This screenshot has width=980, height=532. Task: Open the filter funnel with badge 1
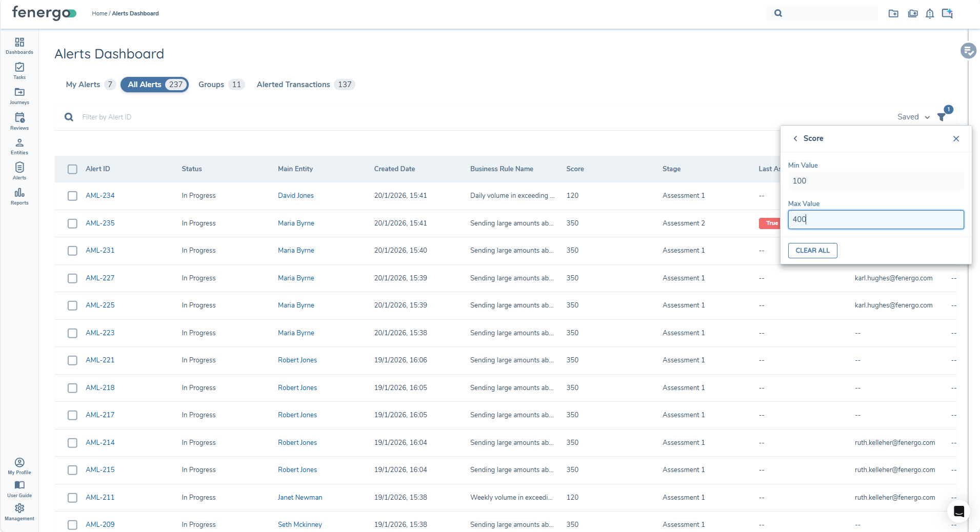tap(942, 117)
